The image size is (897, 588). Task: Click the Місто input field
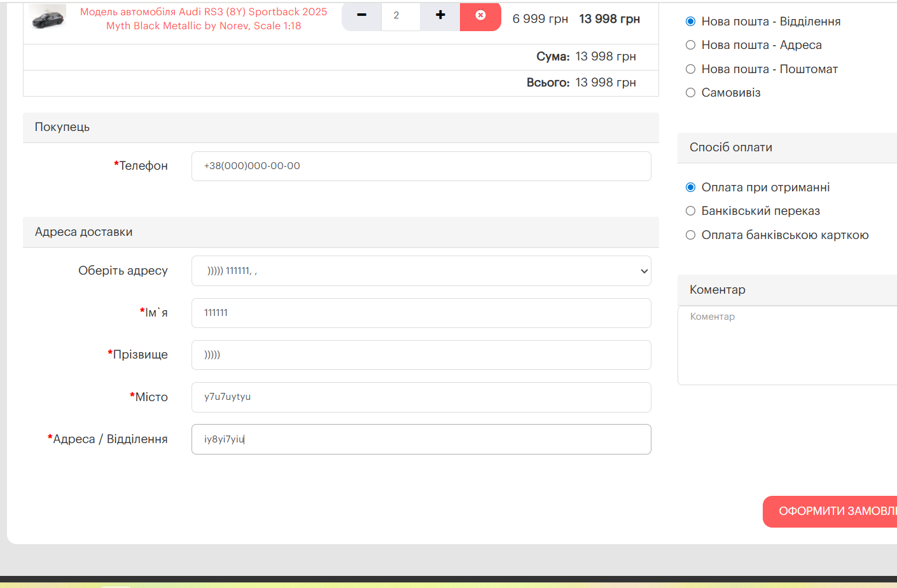pyautogui.click(x=421, y=397)
